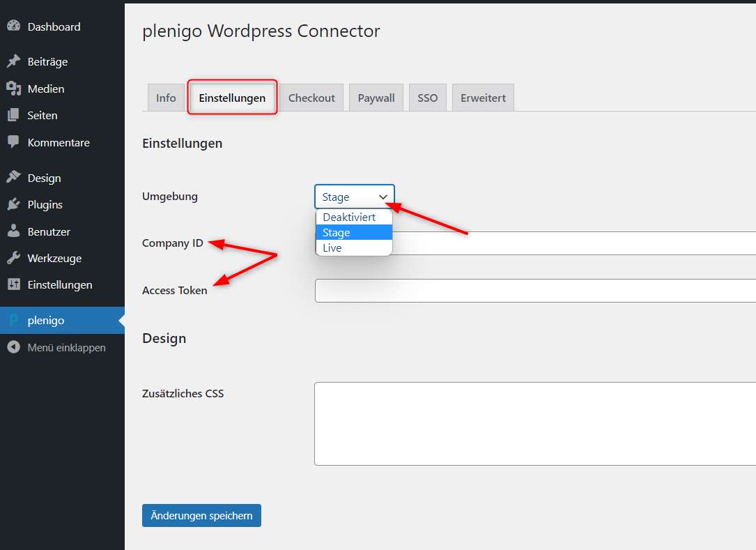Click the Kommentare speech bubble icon
This screenshot has width=756, height=550.
(x=13, y=142)
